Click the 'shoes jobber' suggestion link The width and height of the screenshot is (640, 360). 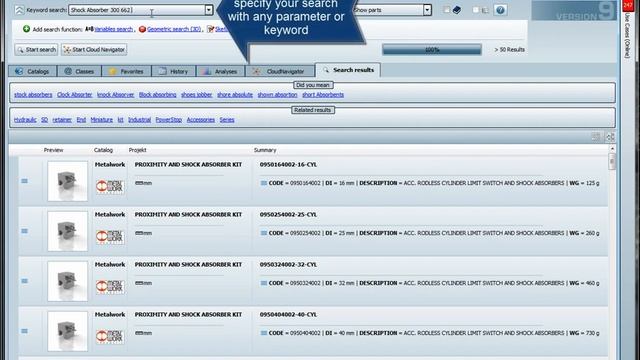click(x=197, y=95)
